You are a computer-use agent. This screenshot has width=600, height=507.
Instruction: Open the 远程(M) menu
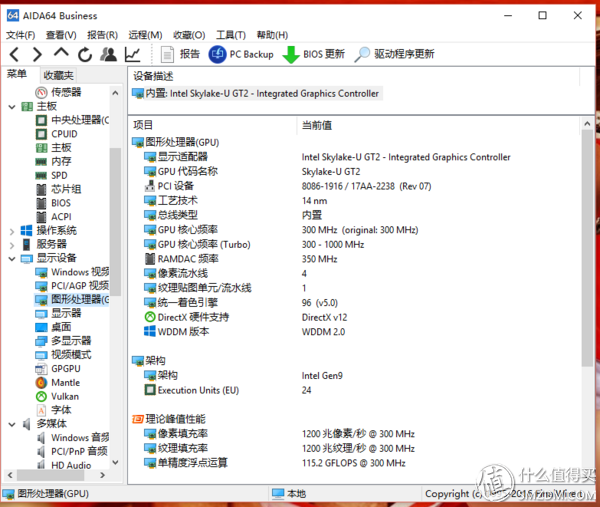pos(145,34)
